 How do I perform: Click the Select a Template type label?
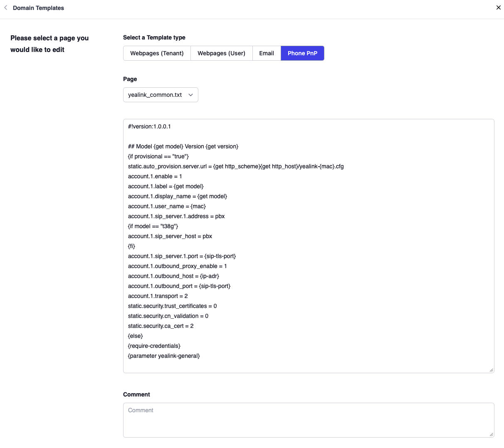pyautogui.click(x=154, y=37)
